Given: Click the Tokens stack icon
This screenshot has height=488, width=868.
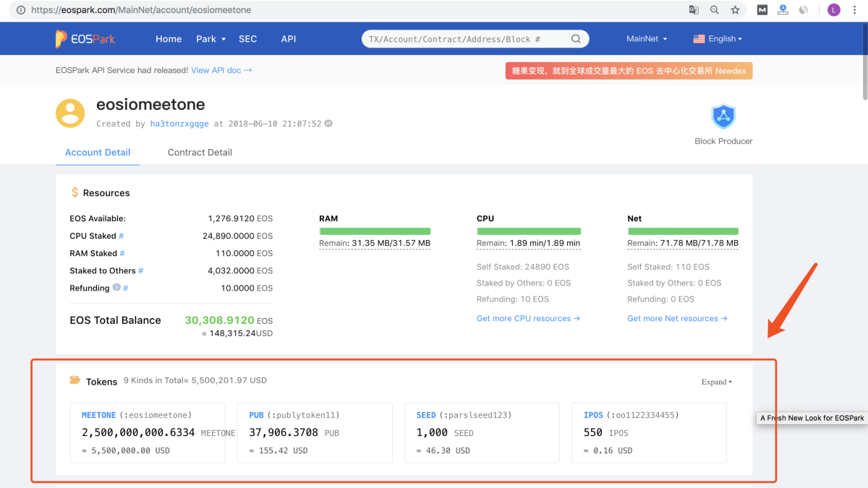Looking at the screenshot, I should click(75, 380).
